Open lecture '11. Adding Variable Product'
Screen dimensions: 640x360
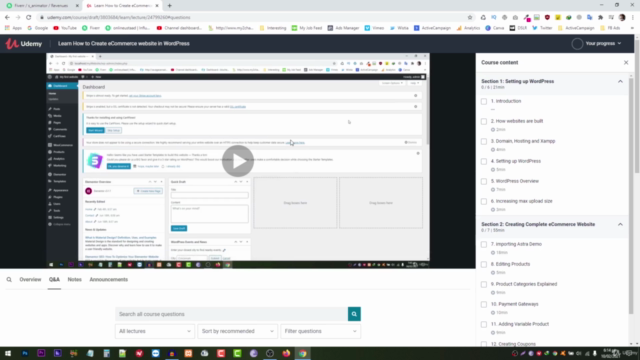[520, 324]
